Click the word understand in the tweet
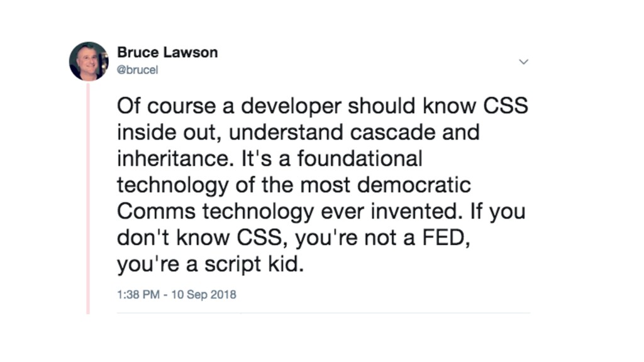Image resolution: width=644 pixels, height=362 pixels. [286, 133]
